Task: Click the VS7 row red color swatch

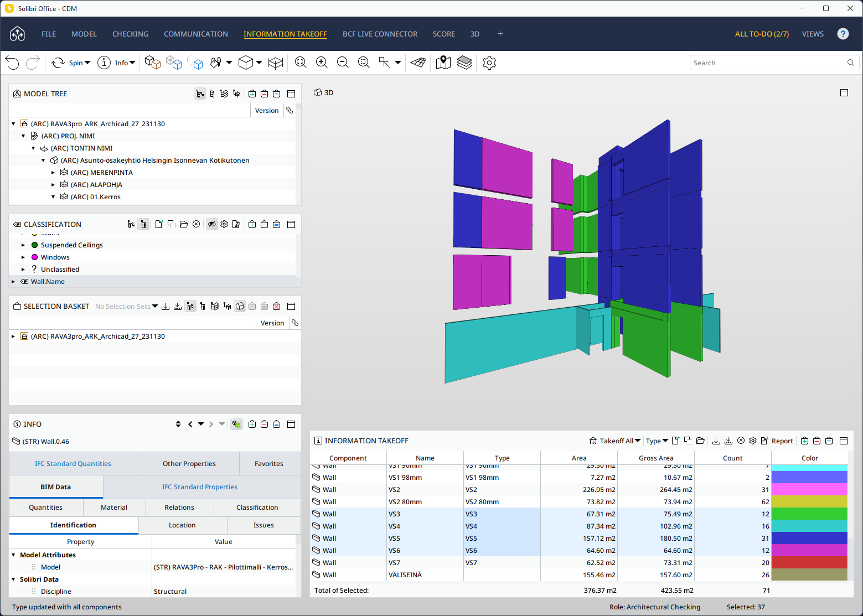Action: click(809, 562)
